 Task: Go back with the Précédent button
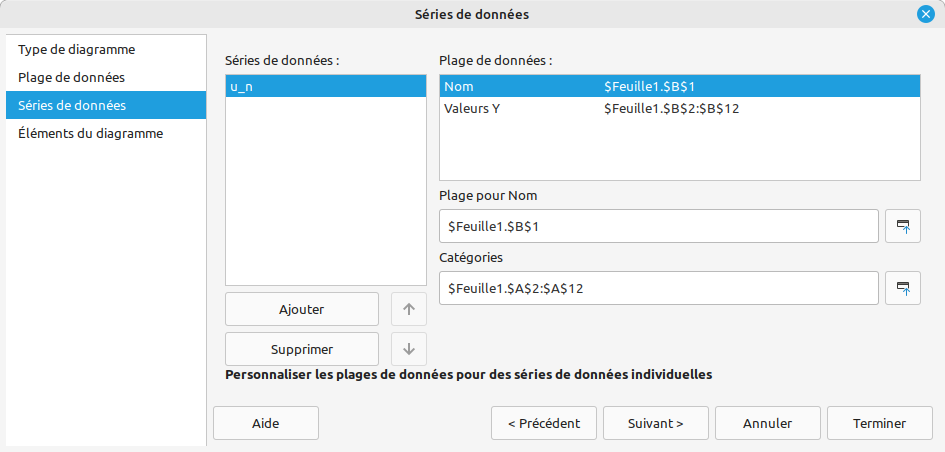pos(544,423)
